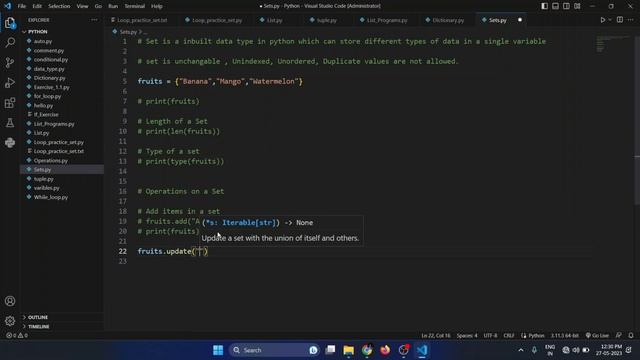Open the status bar notifications bell

point(631,336)
